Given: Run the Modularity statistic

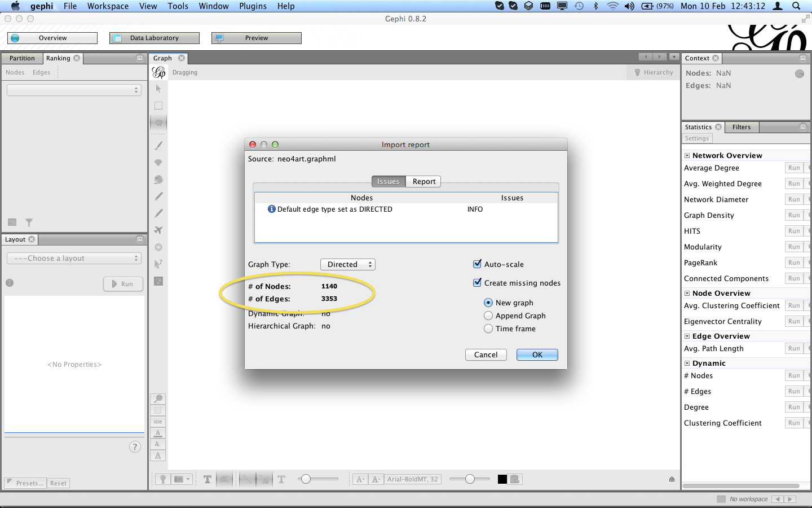Looking at the screenshot, I should pos(794,247).
